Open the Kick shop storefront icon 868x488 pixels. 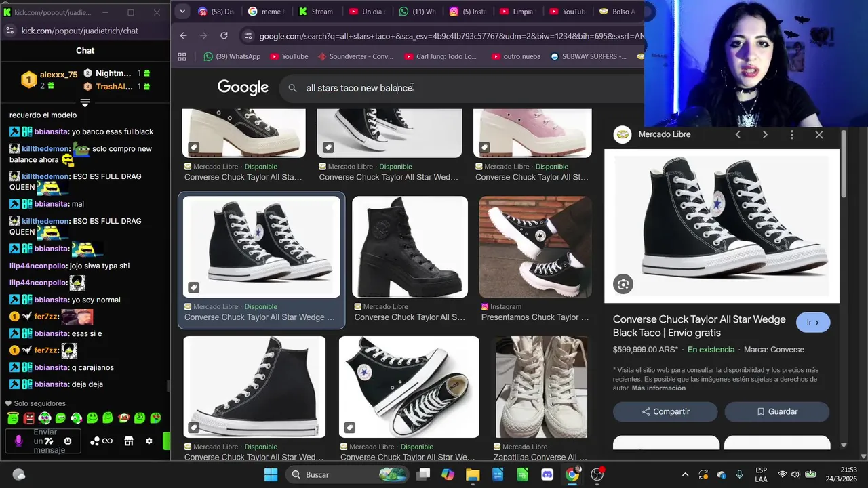tap(129, 441)
